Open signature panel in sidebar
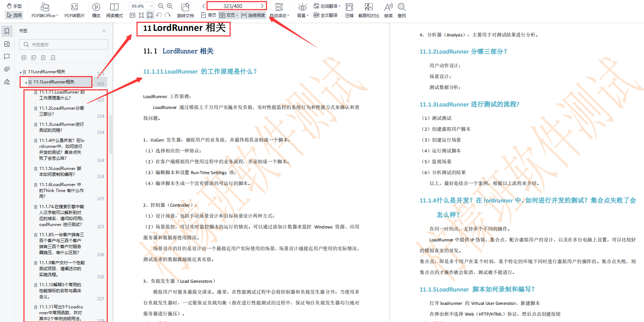 click(7, 82)
